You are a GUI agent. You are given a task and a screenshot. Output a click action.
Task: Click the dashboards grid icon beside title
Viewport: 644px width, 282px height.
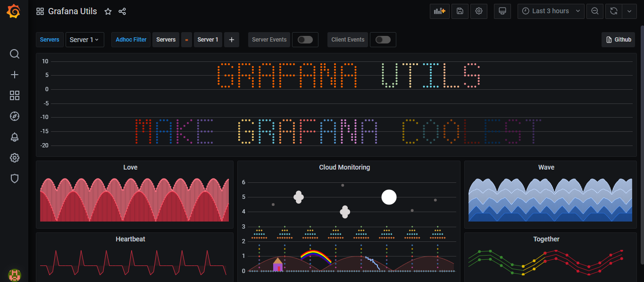tap(40, 11)
